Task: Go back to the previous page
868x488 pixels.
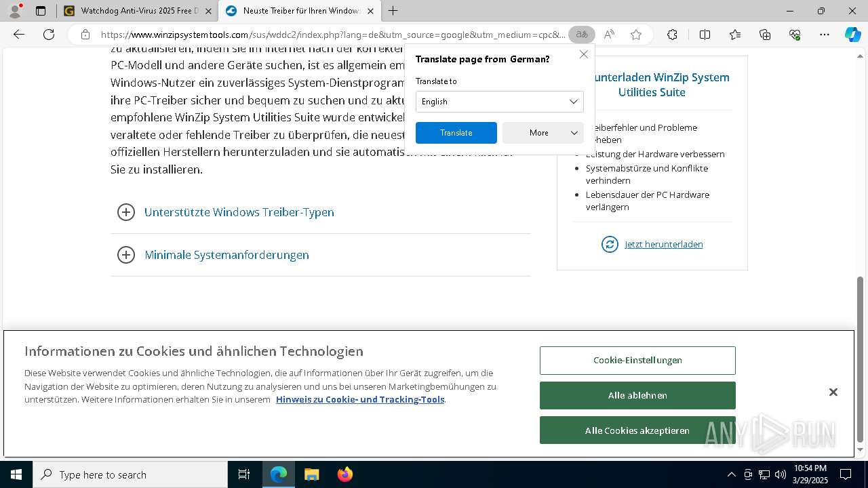Action: pos(18,35)
